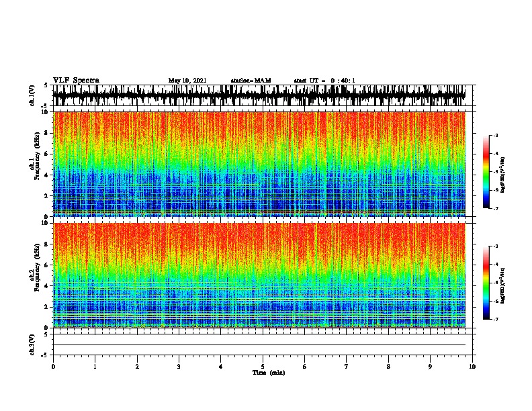Click the "4" kHz tick of ch.2 spectrogram
The image size is (532, 411).
[47, 286]
